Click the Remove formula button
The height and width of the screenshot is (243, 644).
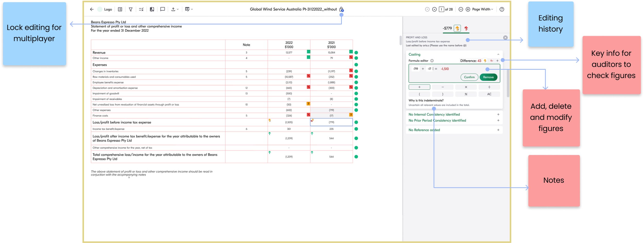pos(488,77)
